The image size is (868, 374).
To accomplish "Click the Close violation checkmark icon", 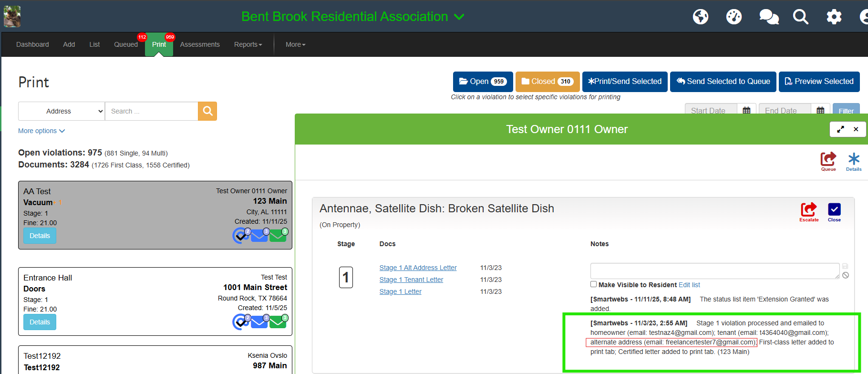I will pos(834,210).
